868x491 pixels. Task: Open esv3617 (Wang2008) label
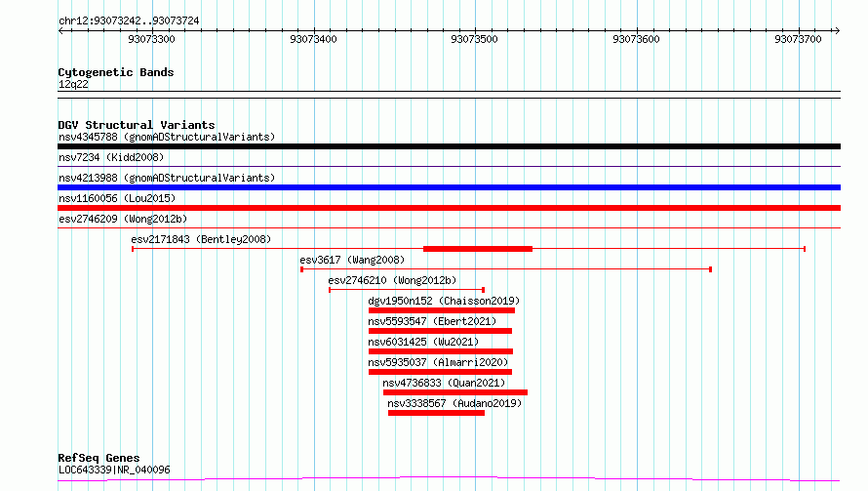coord(352,260)
